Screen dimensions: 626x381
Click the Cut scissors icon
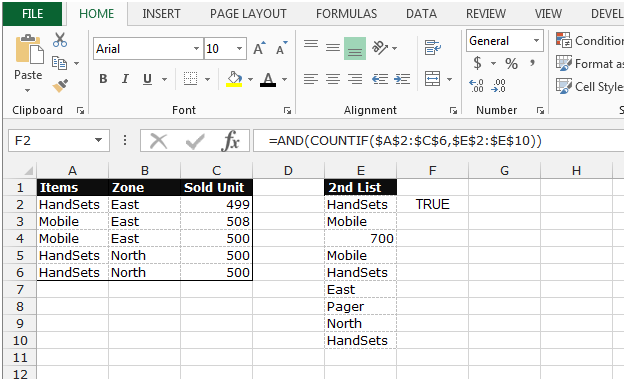(60, 40)
